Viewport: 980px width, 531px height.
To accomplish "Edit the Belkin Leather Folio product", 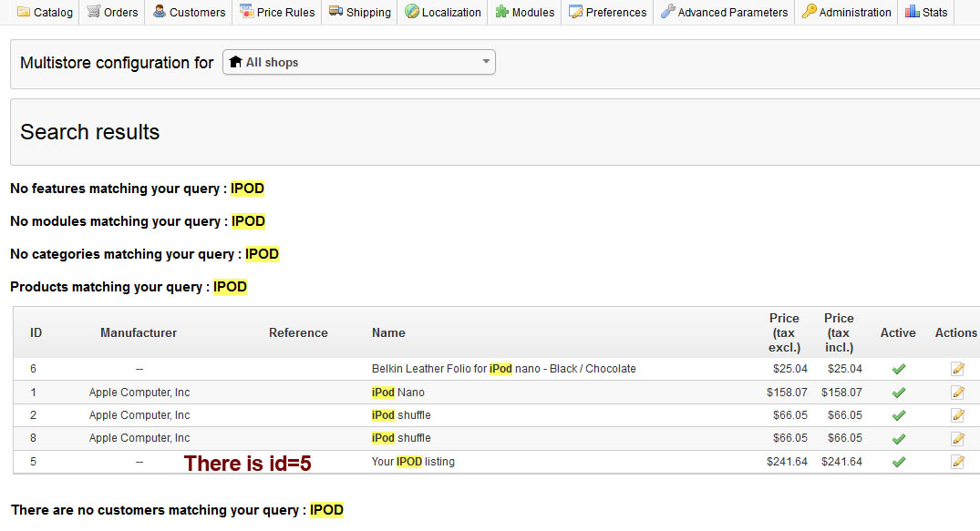I will [x=957, y=369].
